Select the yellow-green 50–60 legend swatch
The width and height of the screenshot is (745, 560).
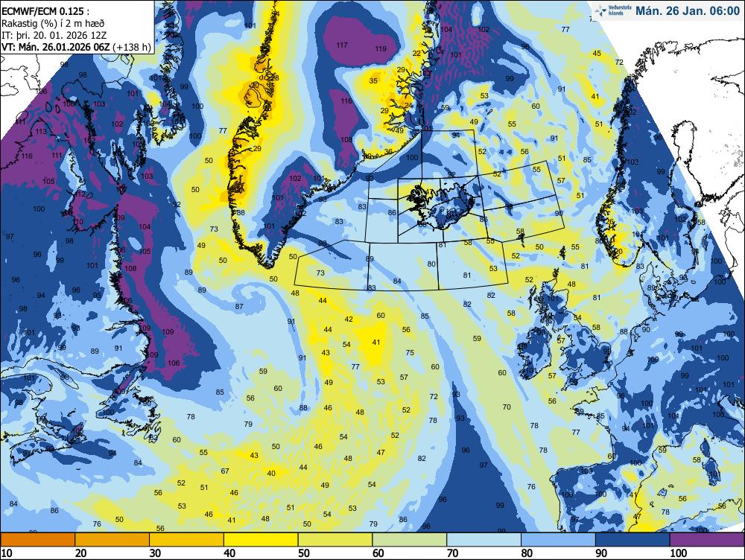tap(335, 540)
